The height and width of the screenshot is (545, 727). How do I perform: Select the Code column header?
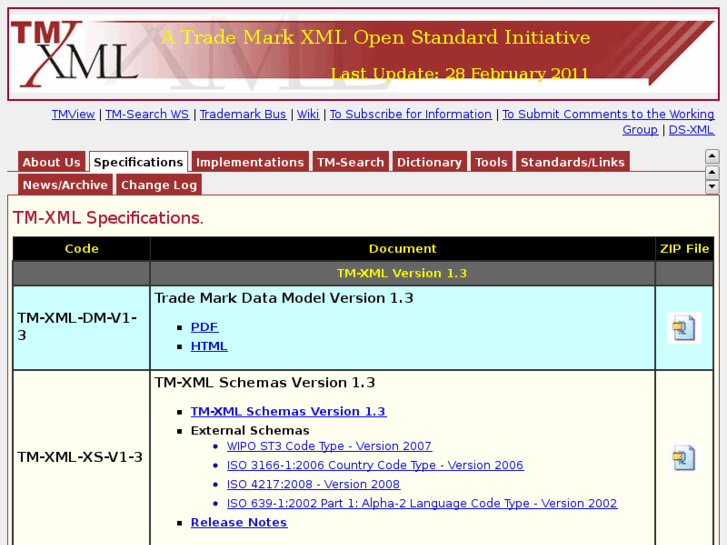pos(82,249)
